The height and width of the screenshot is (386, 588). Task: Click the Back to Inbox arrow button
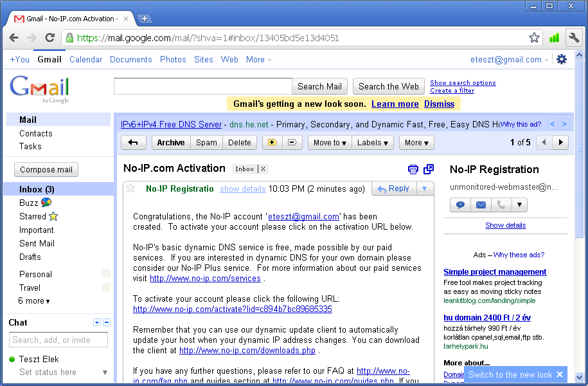point(133,143)
